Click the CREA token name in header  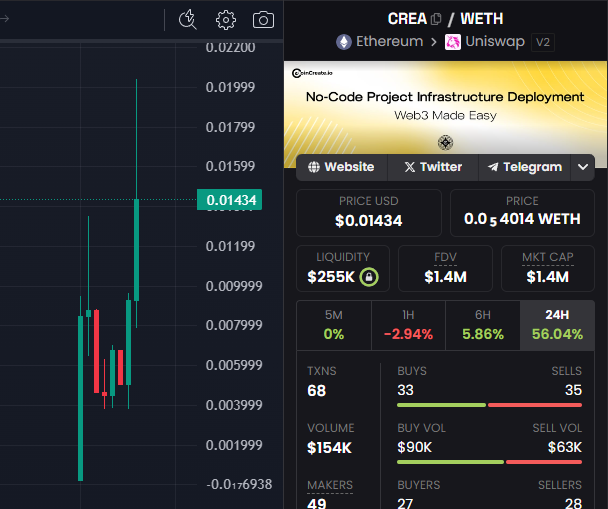click(407, 19)
